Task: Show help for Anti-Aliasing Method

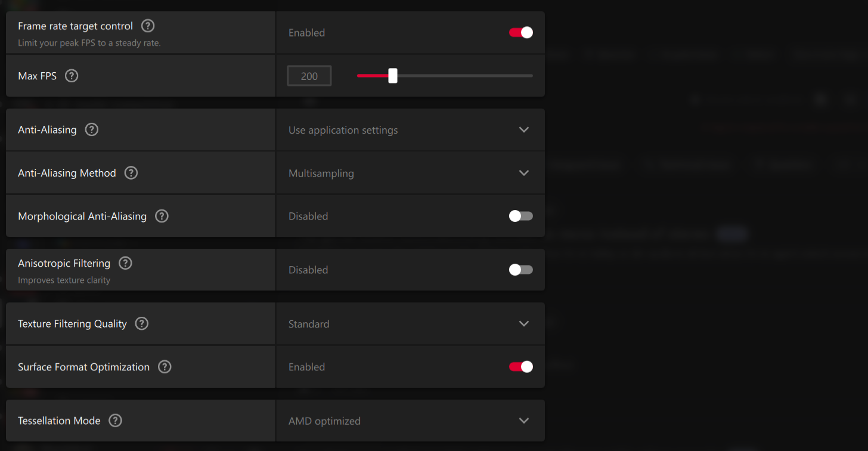Action: [x=131, y=173]
